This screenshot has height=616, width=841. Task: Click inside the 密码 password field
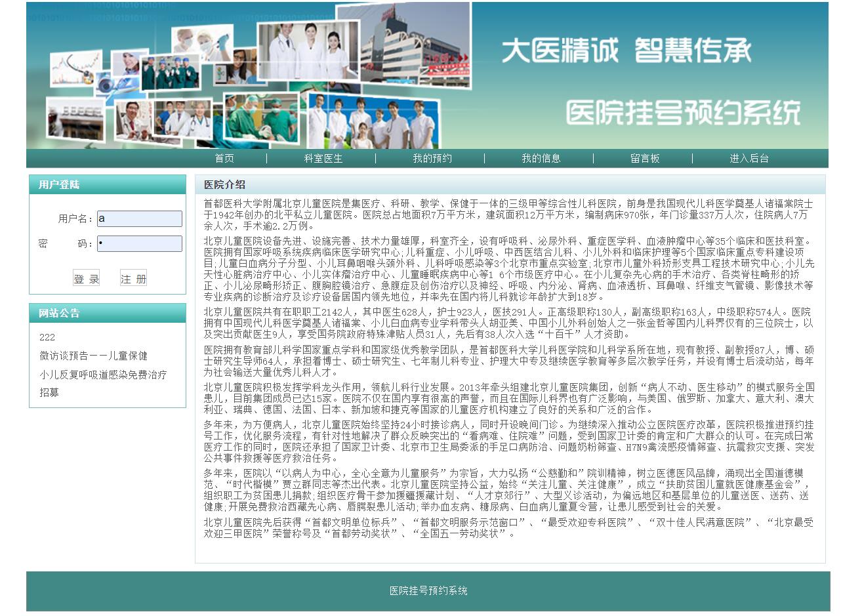click(x=140, y=243)
